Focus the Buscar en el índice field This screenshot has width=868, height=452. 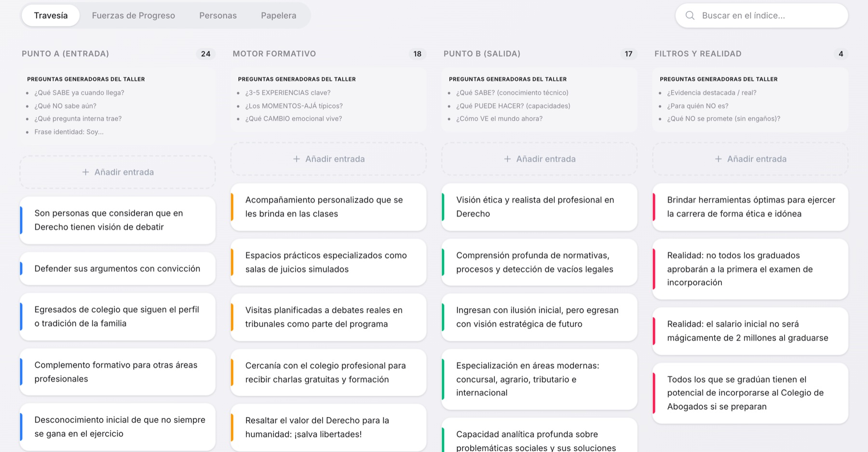pos(761,15)
